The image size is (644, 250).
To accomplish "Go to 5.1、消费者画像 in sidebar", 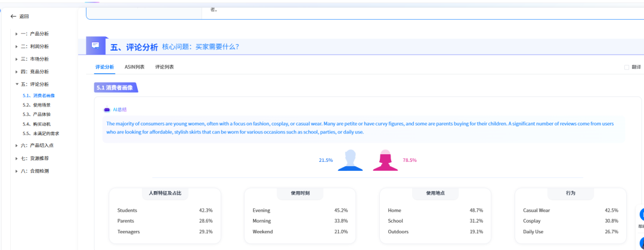I will (39, 95).
